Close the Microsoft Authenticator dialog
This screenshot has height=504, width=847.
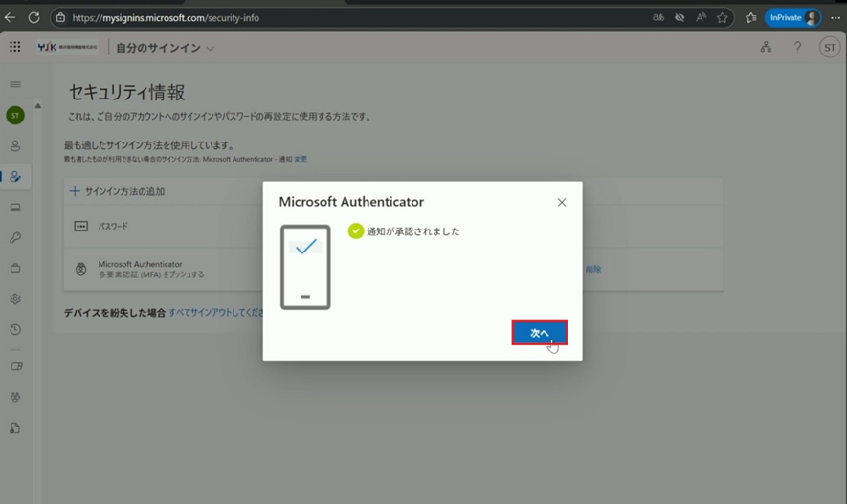tap(562, 202)
